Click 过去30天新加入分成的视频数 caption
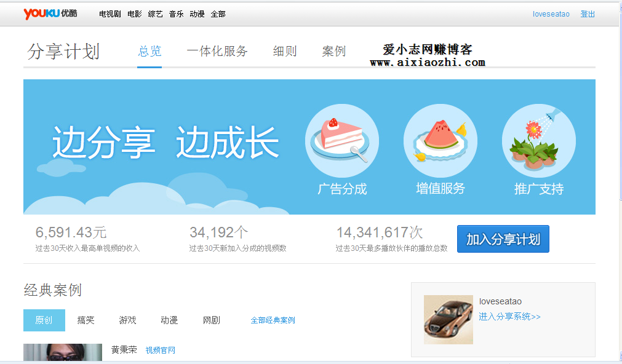 tap(237, 248)
